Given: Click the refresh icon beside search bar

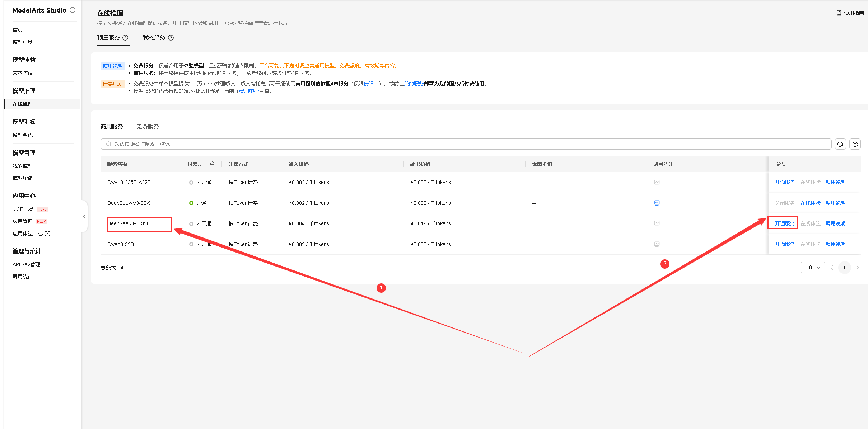Looking at the screenshot, I should point(840,144).
